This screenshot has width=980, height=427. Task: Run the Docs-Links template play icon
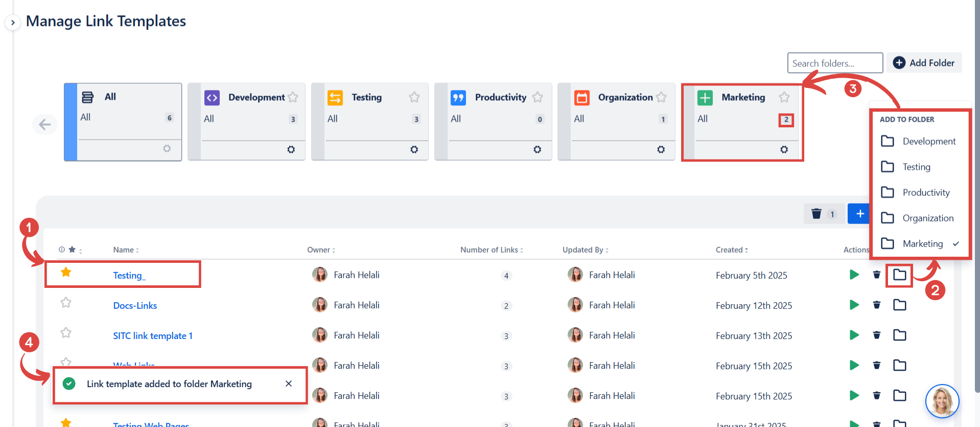tap(854, 305)
